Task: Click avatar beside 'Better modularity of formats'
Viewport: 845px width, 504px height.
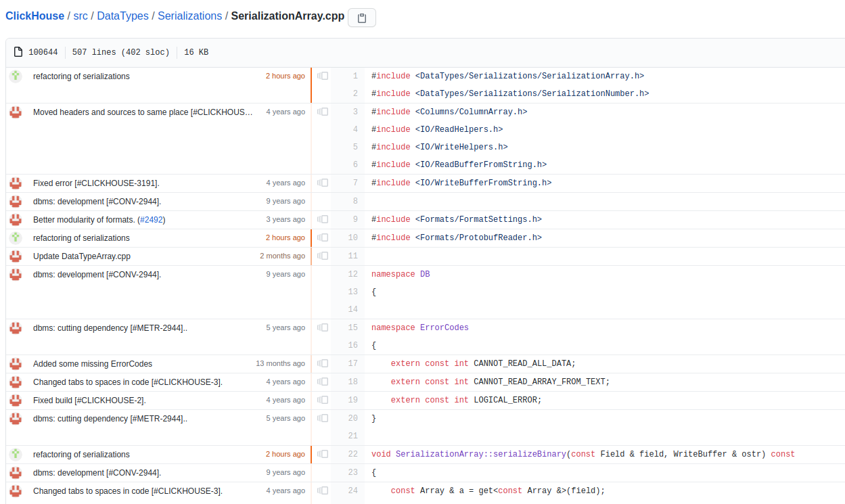Action: tap(16, 220)
